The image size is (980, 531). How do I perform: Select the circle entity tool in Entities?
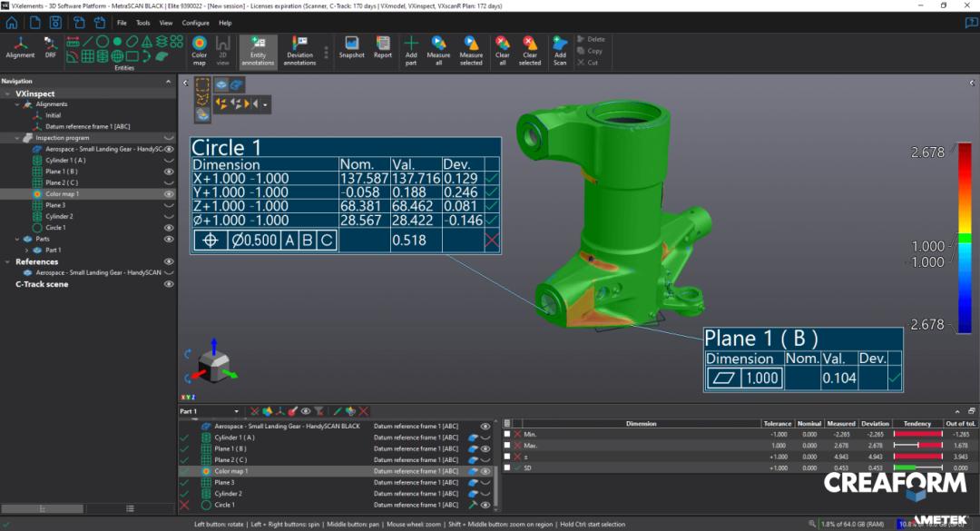pyautogui.click(x=103, y=42)
